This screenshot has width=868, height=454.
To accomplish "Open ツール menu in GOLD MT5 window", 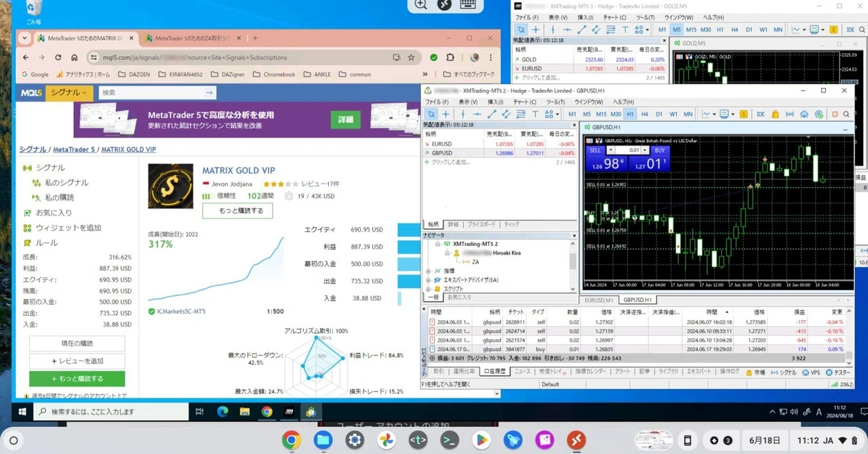I will click(x=644, y=17).
